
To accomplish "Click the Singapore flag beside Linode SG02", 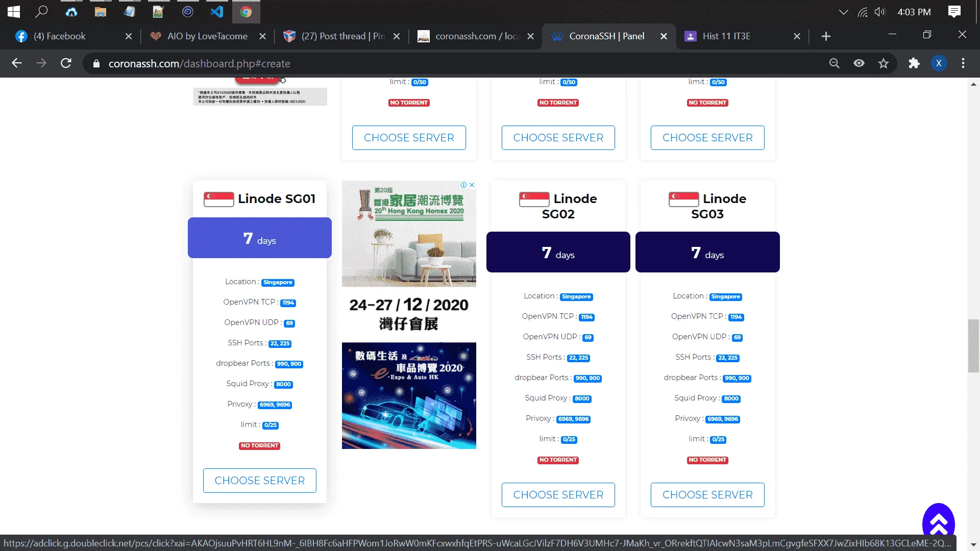I will click(534, 199).
